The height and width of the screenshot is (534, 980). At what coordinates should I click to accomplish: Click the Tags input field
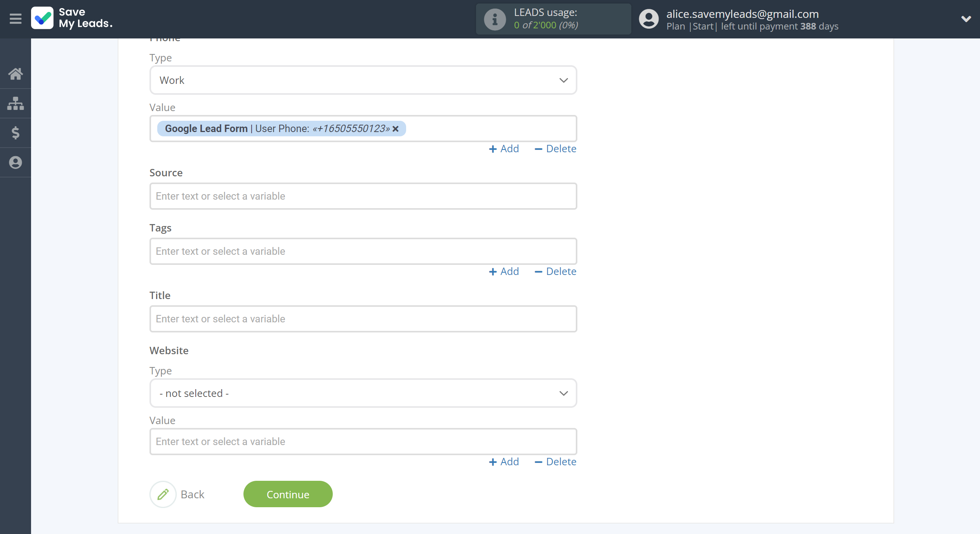pyautogui.click(x=363, y=251)
